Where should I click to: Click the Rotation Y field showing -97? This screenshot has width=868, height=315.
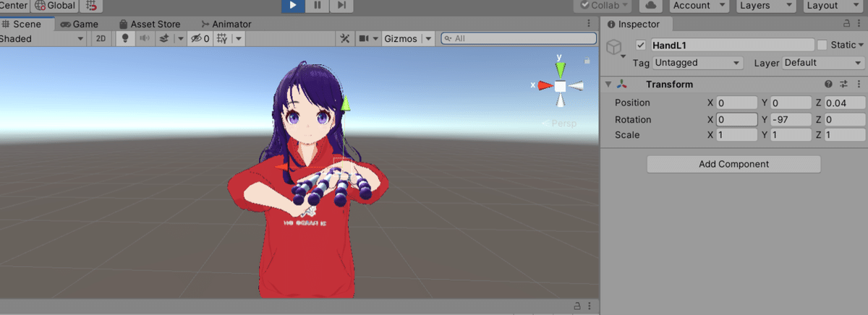(x=791, y=119)
